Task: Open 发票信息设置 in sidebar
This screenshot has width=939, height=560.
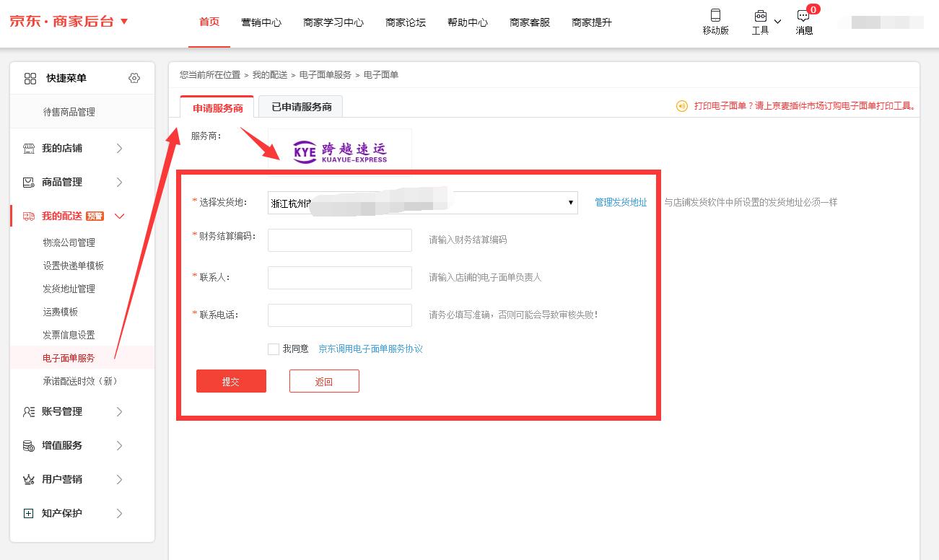Action: tap(69, 335)
